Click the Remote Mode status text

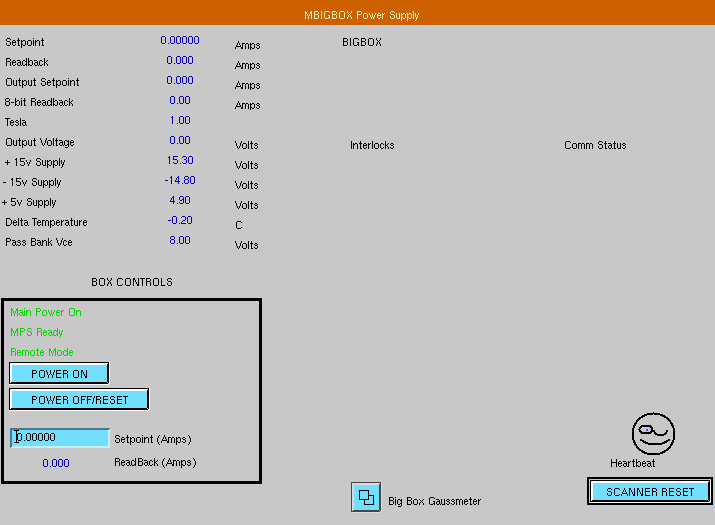point(41,353)
